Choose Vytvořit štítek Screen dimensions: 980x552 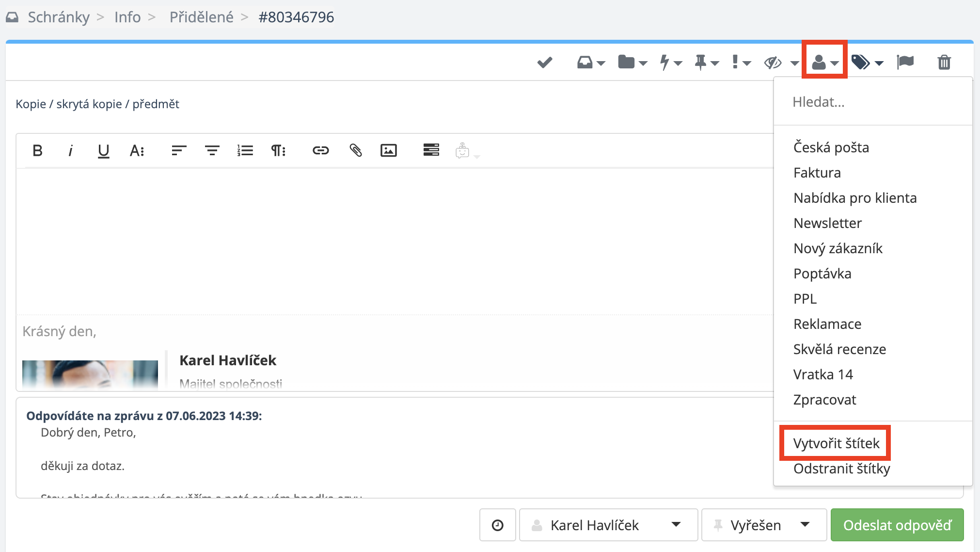click(836, 443)
